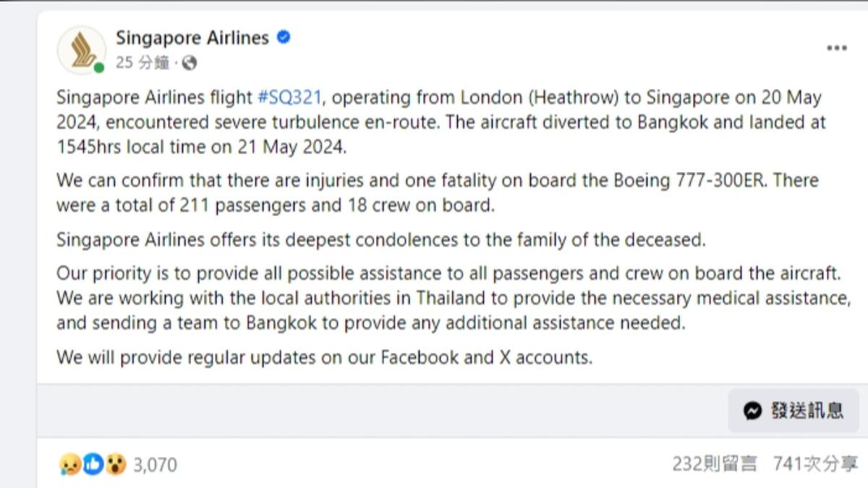Click the Messenger icon in 發送訊息 button
868x488 pixels.
point(752,411)
